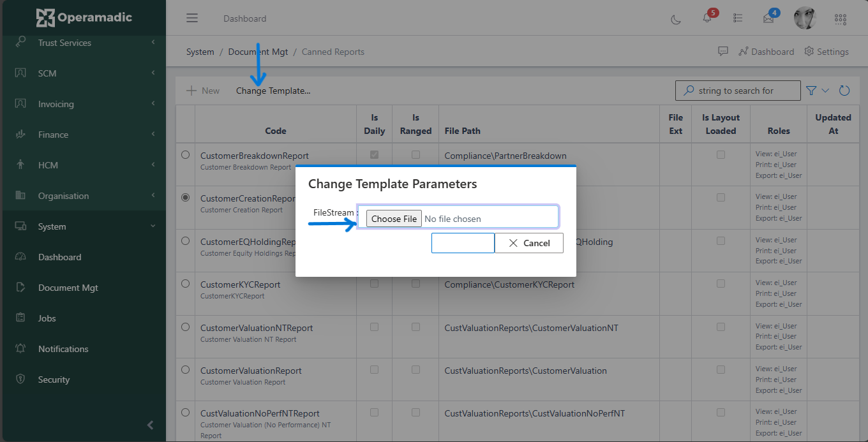868x442 pixels.
Task: Select CustomerCreationReport radio button
Action: (x=186, y=198)
